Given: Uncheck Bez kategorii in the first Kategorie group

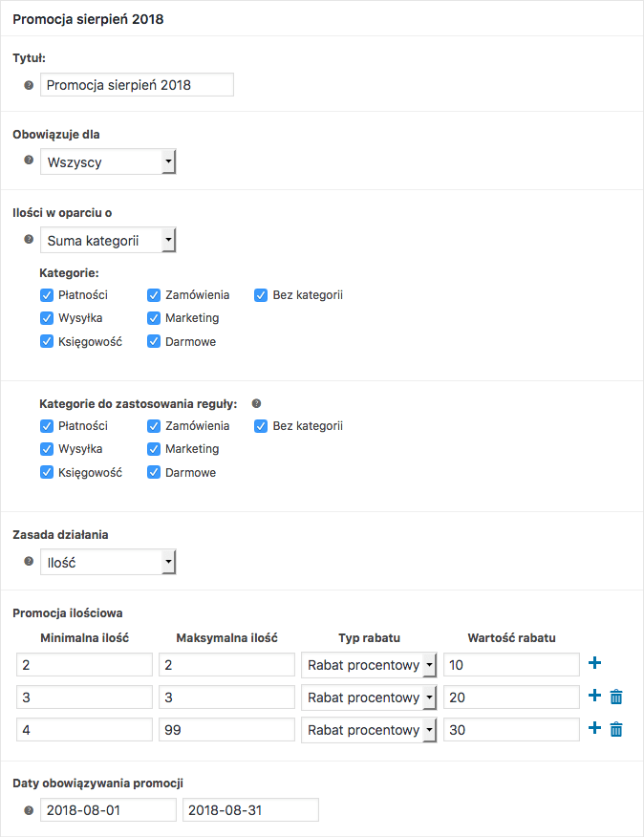Looking at the screenshot, I should click(x=261, y=295).
